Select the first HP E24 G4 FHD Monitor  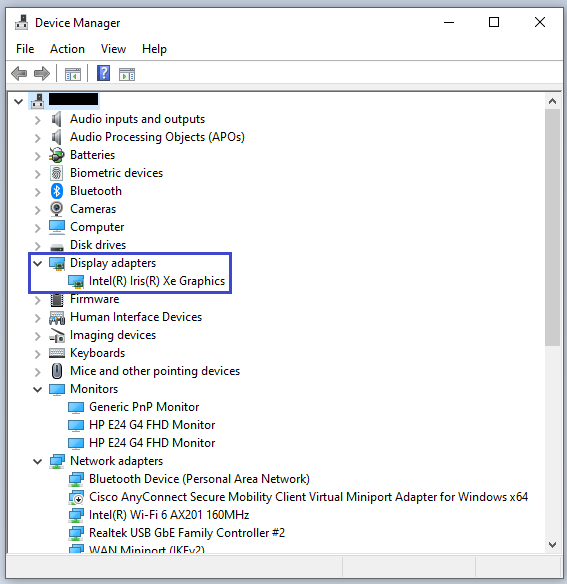click(x=152, y=425)
